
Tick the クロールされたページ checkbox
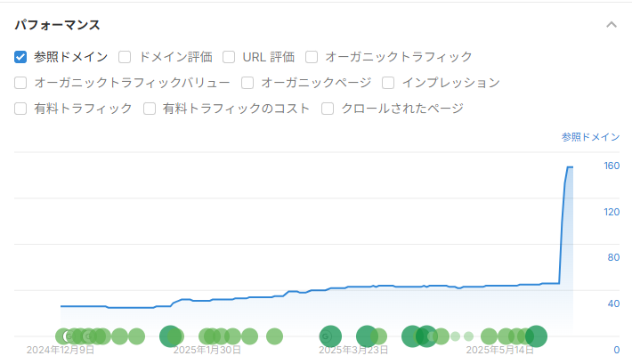pos(328,109)
